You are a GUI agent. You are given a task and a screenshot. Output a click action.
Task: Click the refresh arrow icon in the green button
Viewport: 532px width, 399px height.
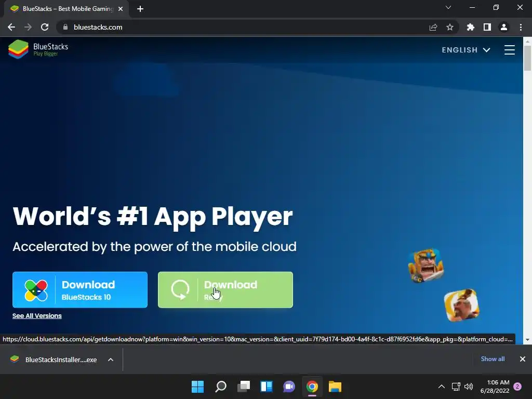tap(180, 290)
